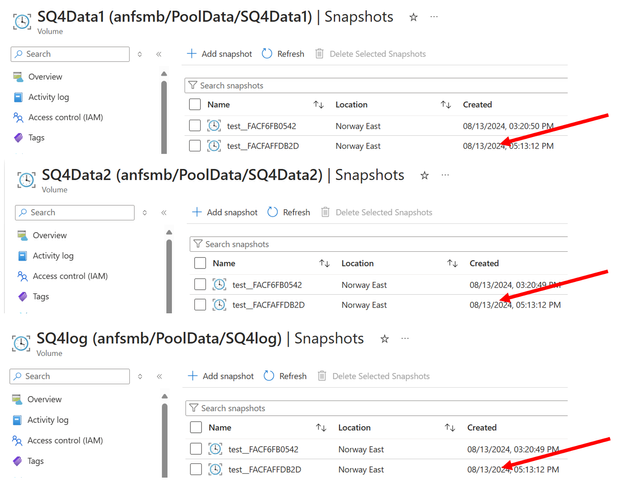The width and height of the screenshot is (635, 496).
Task: Open more options ellipsis for SQ4Data2
Action: tap(445, 175)
